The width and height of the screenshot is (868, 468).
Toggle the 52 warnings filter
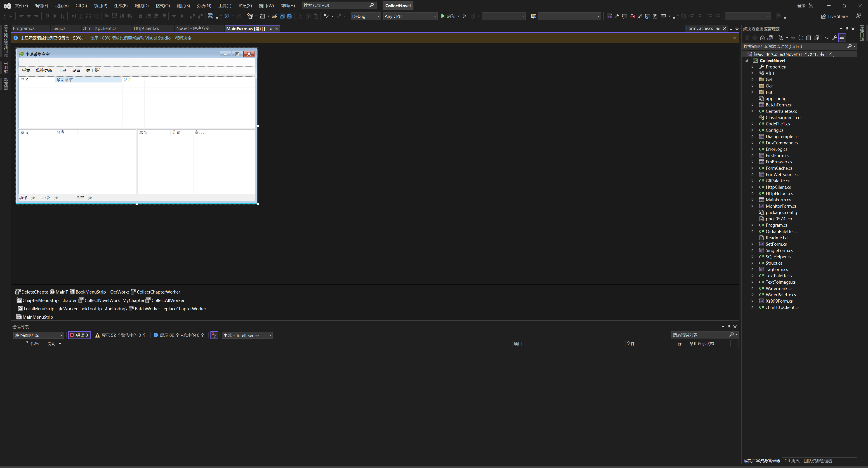click(121, 335)
